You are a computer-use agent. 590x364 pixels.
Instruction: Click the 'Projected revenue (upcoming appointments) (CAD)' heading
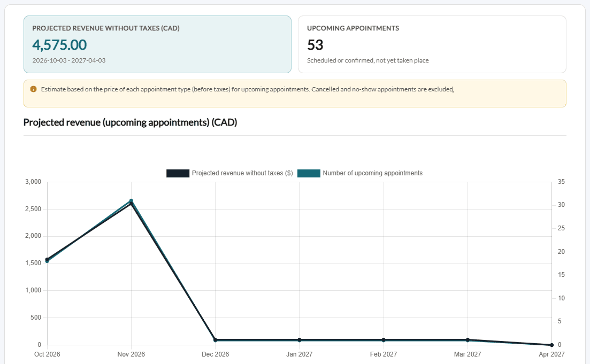tap(130, 122)
